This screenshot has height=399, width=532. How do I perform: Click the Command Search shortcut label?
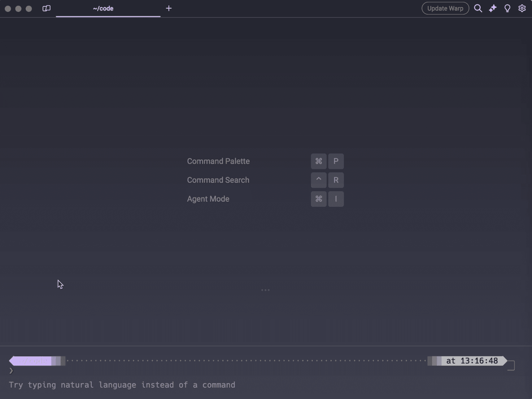218,180
